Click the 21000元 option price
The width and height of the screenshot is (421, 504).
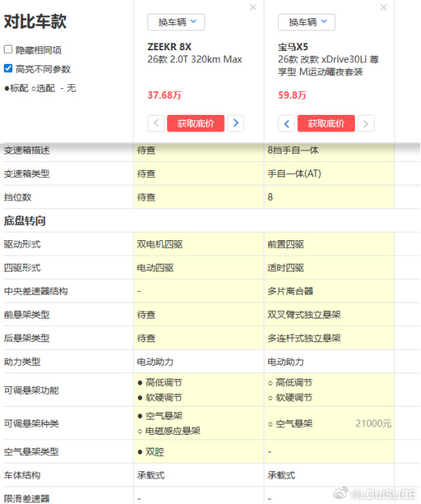pyautogui.click(x=373, y=423)
